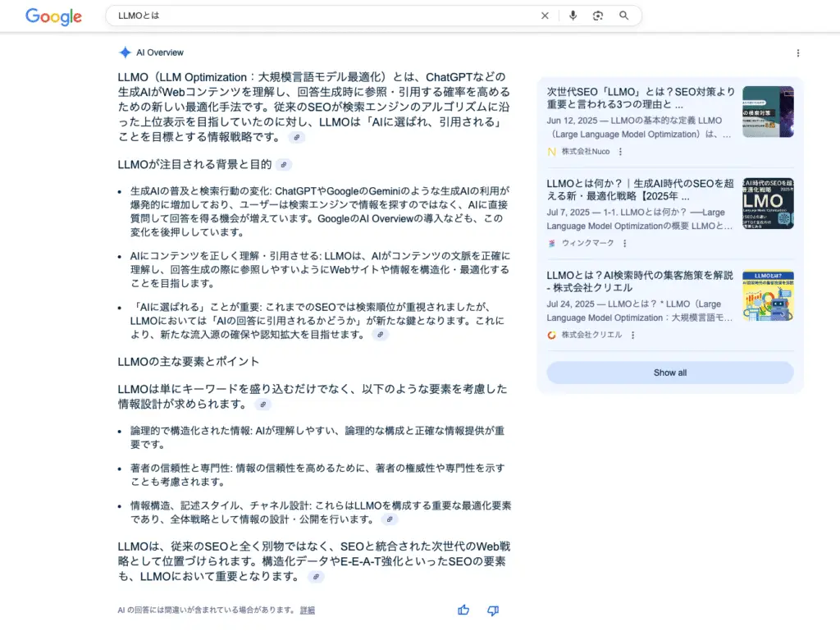Click bullet starting 論理的で構造化された情報
This screenshot has height=631, width=840.
(x=317, y=437)
